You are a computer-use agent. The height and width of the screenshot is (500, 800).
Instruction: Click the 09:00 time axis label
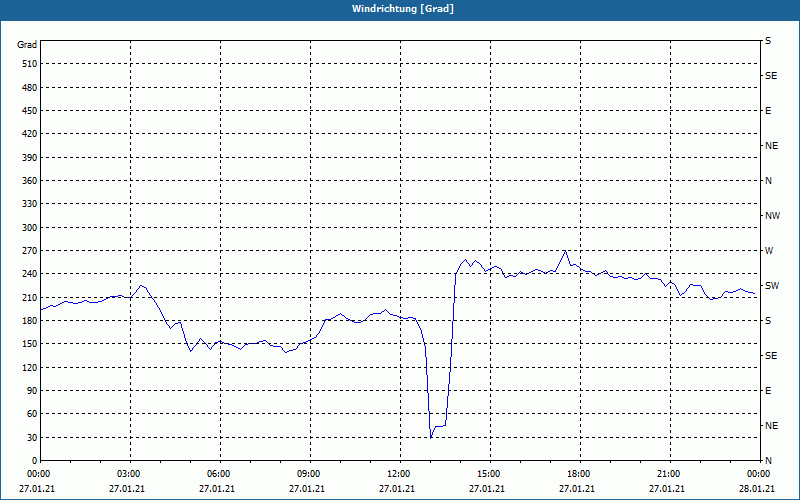(x=308, y=474)
